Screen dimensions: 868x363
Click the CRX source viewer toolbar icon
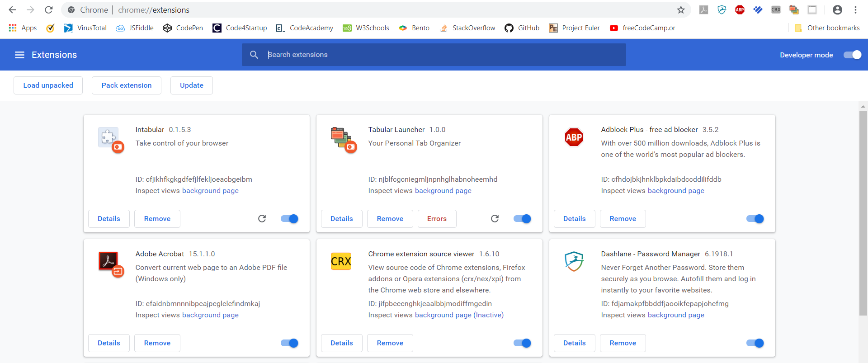click(776, 9)
